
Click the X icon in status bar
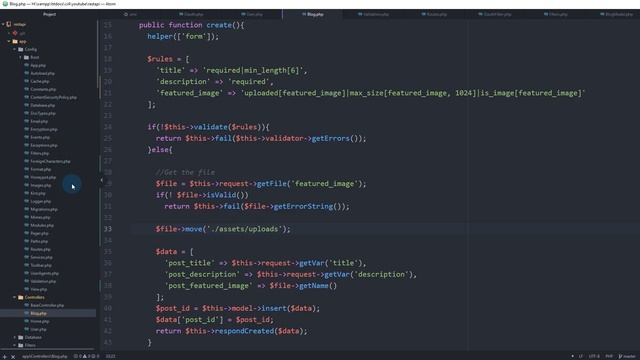tap(13, 356)
